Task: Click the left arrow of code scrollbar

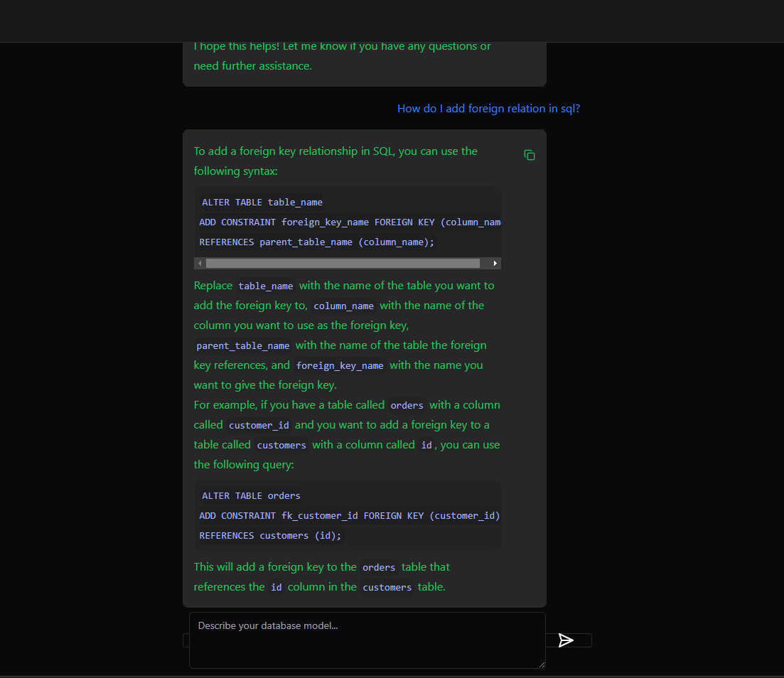Action: pos(200,263)
